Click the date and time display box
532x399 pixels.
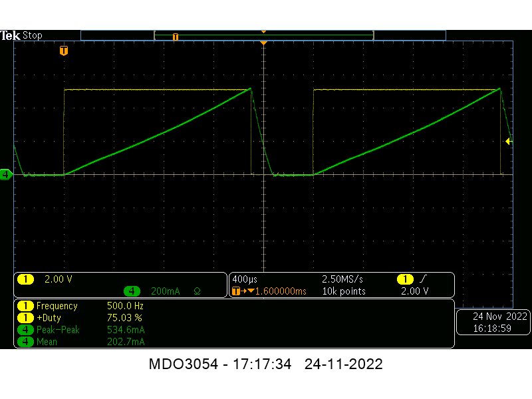click(x=492, y=322)
